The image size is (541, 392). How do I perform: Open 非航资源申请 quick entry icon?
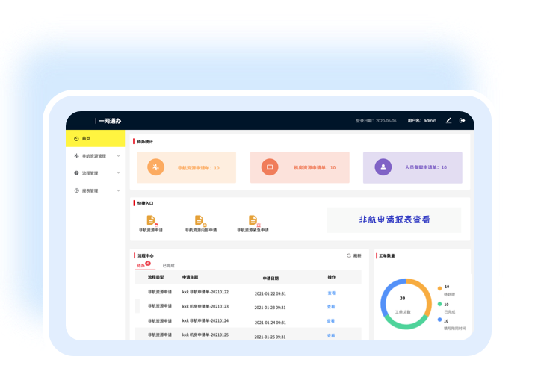click(151, 220)
